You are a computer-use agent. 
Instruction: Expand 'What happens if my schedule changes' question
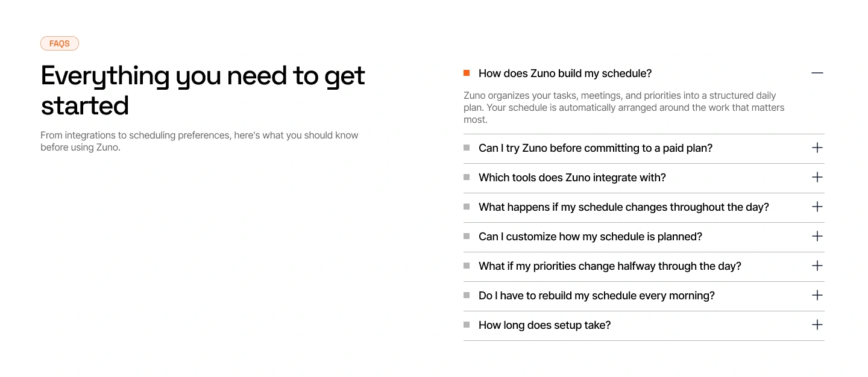[644, 207]
